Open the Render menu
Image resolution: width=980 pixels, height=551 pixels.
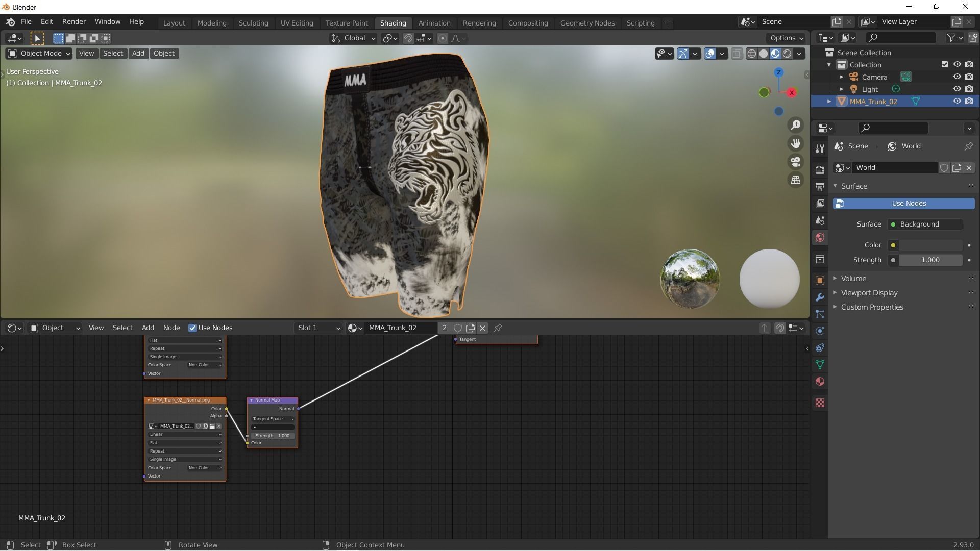point(73,22)
